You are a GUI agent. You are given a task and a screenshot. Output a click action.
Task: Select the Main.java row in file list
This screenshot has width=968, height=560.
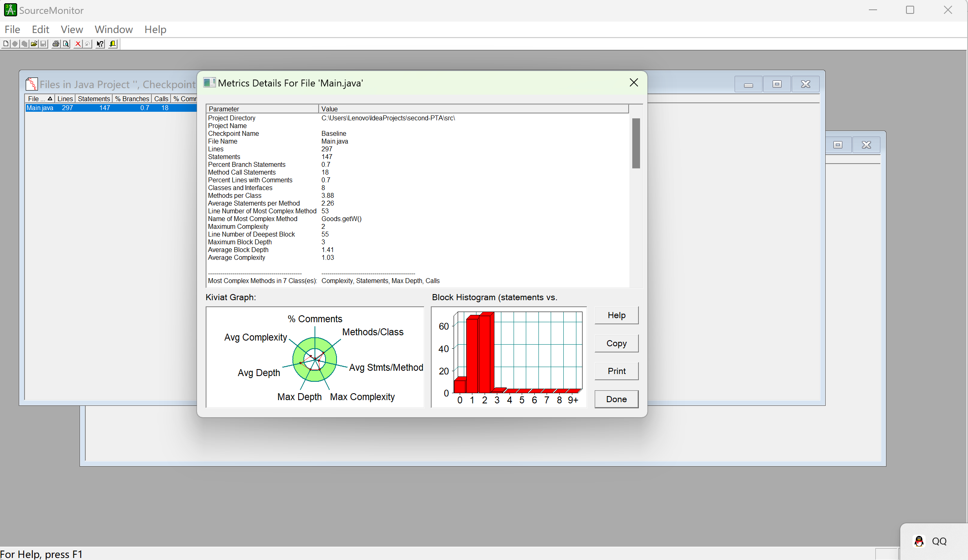(40, 108)
